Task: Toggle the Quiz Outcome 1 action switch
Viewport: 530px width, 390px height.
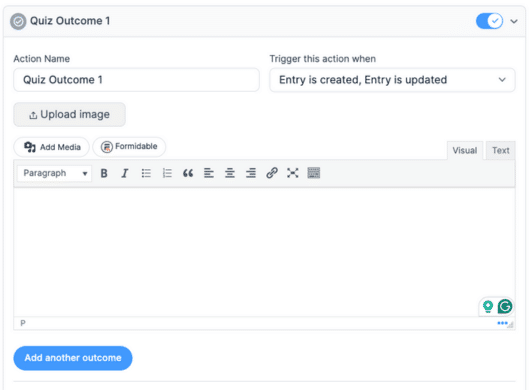Action: [x=489, y=21]
